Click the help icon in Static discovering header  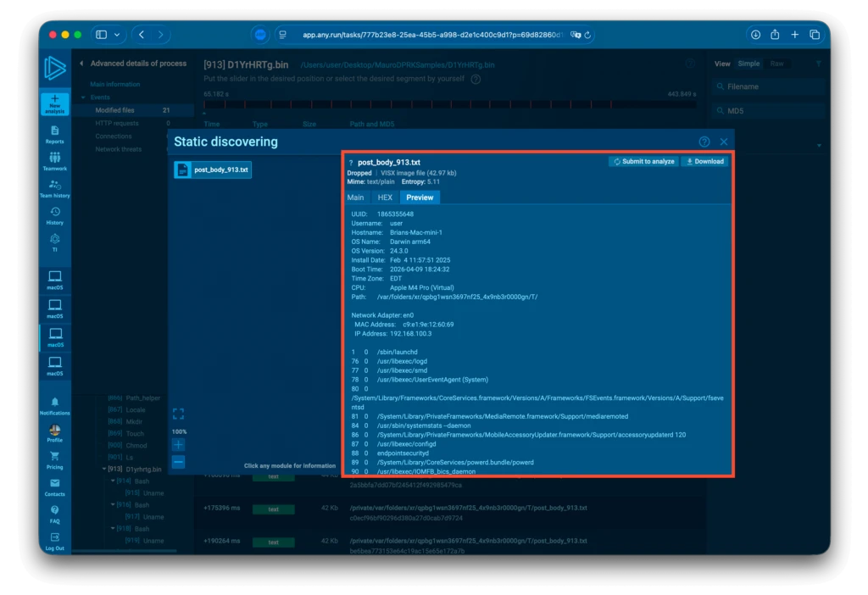pyautogui.click(x=704, y=142)
